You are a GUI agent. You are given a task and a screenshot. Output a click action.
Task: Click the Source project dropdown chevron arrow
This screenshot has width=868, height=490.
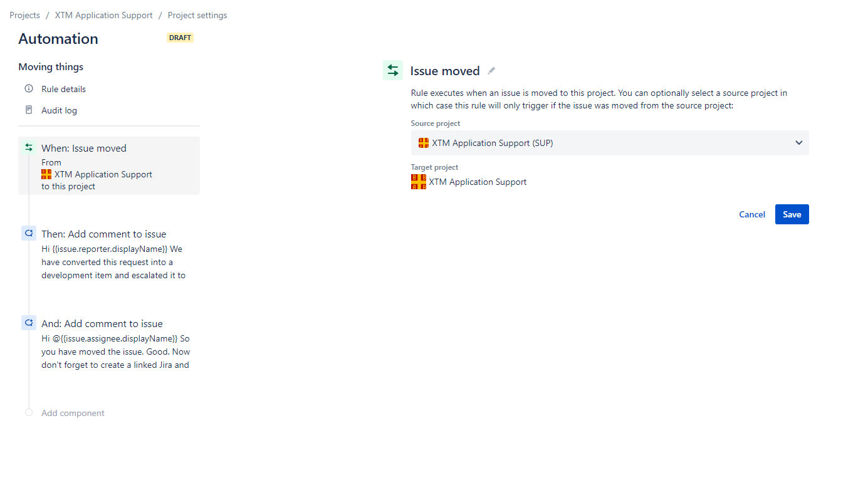[799, 143]
